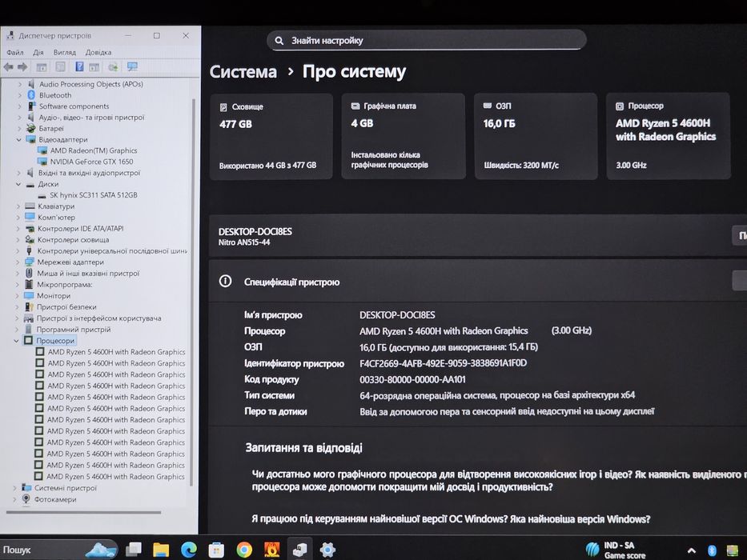Click the question about newest Windows version
Screen dimensions: 747x560
[x=451, y=519]
